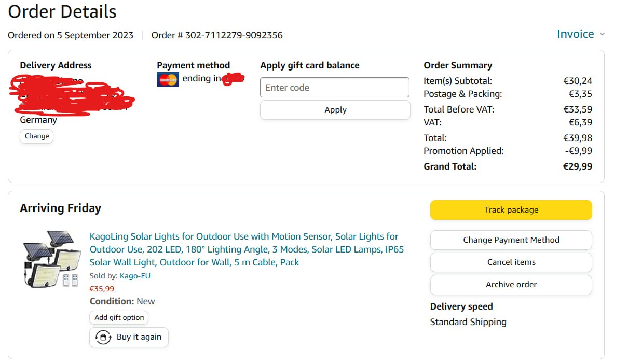Expand the Invoice dropdown
The height and width of the screenshot is (364, 628).
[x=575, y=34]
